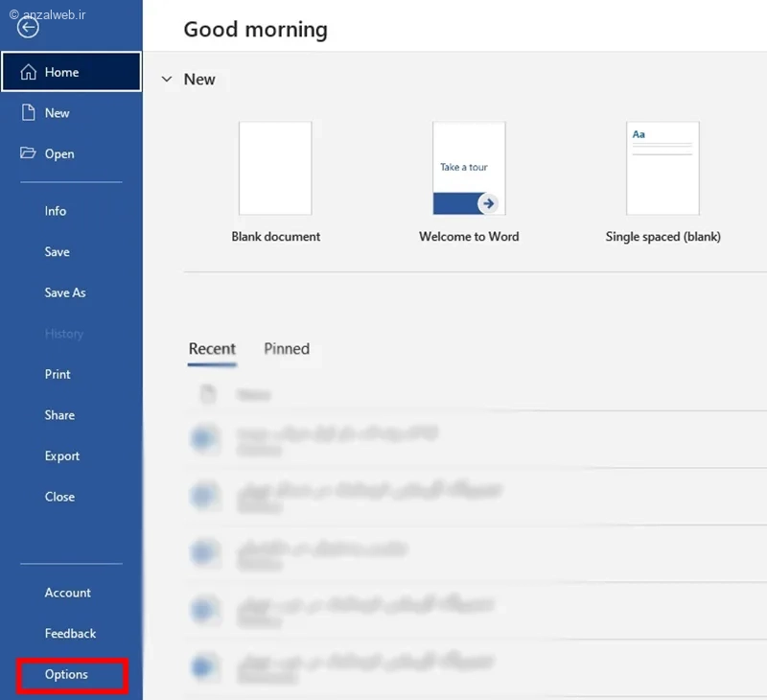Click the New document page icon
The image size is (767, 700).
click(x=29, y=113)
